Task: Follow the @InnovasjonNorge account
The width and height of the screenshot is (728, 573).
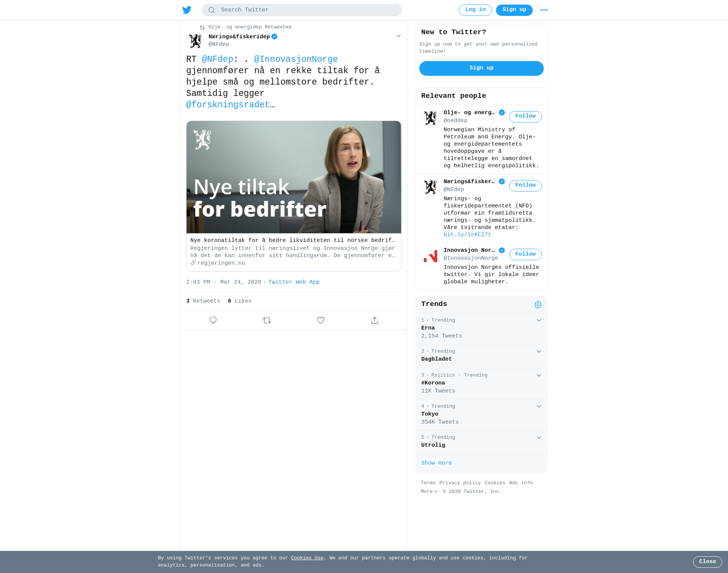Action: coord(526,254)
